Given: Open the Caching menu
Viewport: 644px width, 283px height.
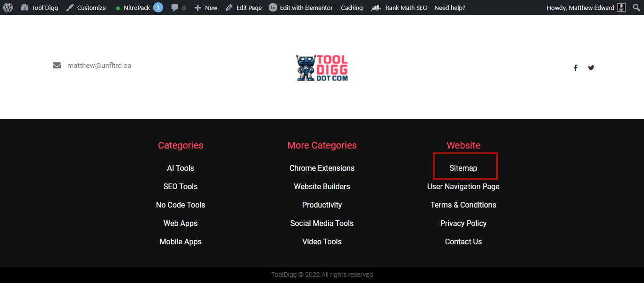Looking at the screenshot, I should [x=352, y=8].
